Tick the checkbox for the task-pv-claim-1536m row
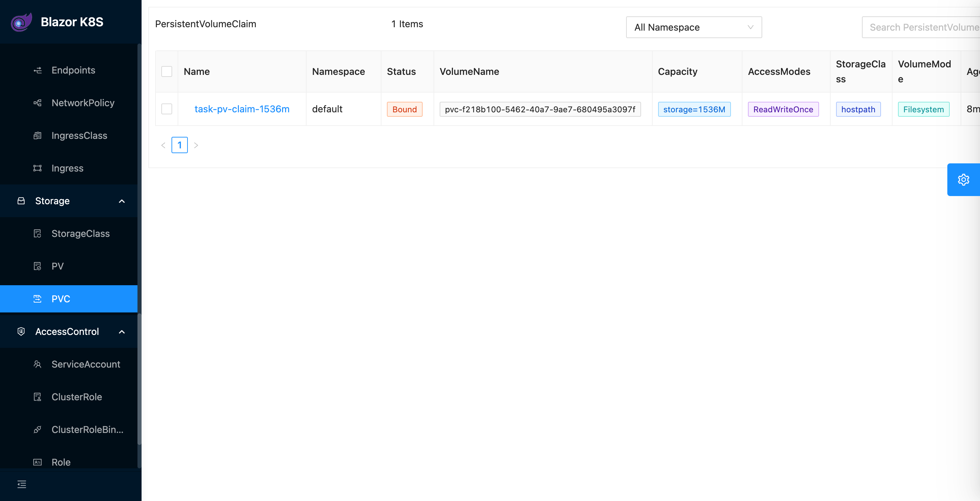980x501 pixels. [x=167, y=109]
